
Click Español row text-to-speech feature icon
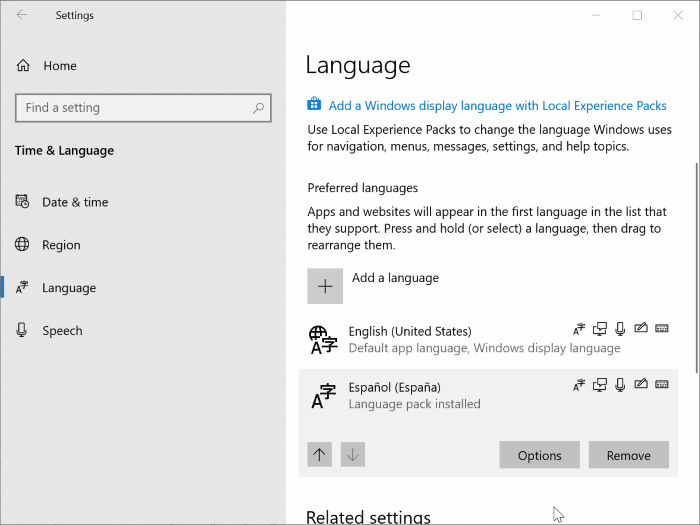(600, 385)
